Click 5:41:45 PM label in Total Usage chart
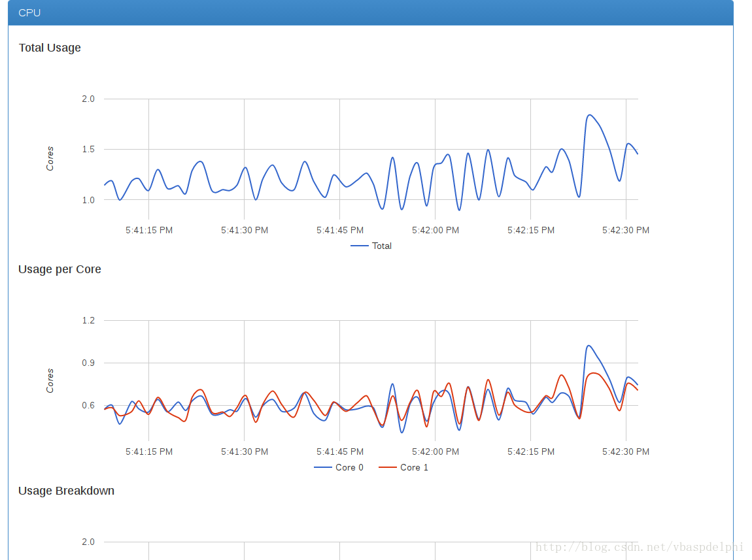This screenshot has width=752, height=560. click(339, 231)
